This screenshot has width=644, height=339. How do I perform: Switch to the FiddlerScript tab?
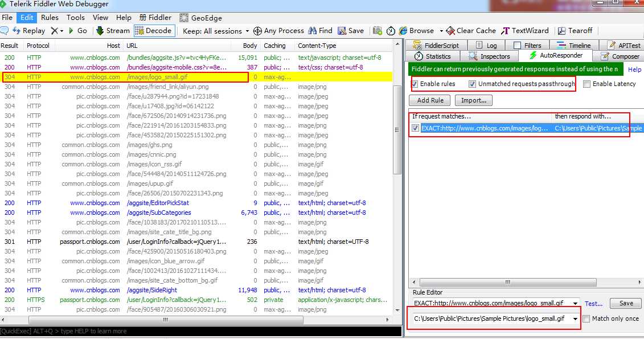tap(436, 45)
